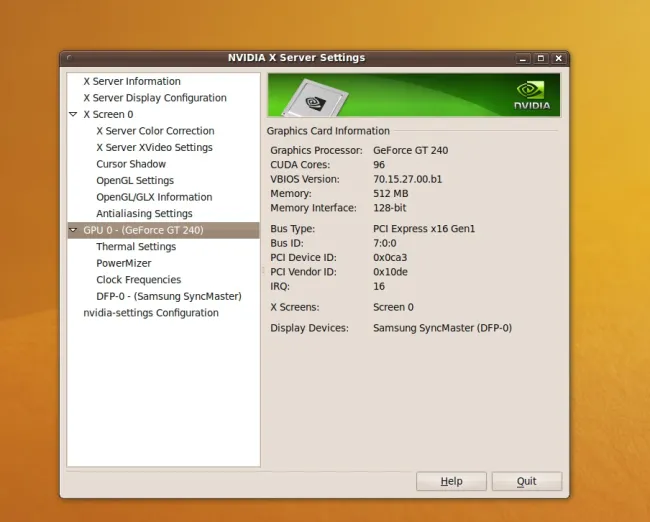This screenshot has width=650, height=522.
Task: Open Clock Frequencies page
Action: point(138,280)
